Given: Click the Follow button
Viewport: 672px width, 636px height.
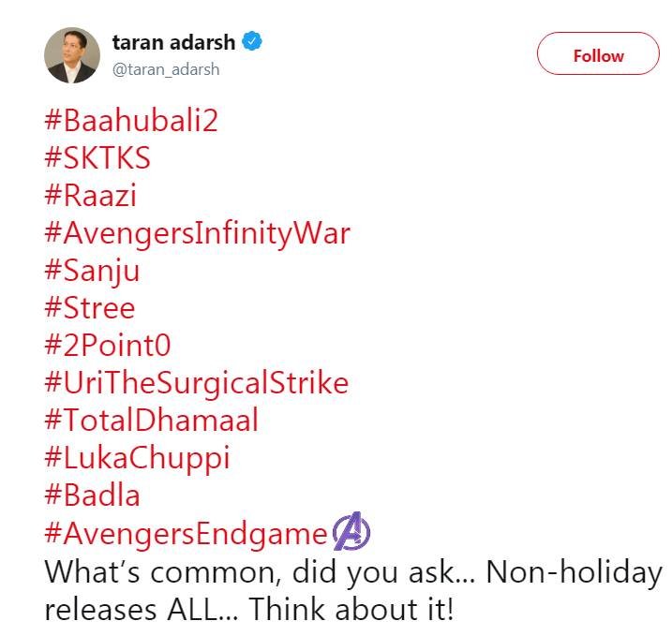Looking at the screenshot, I should (x=598, y=55).
